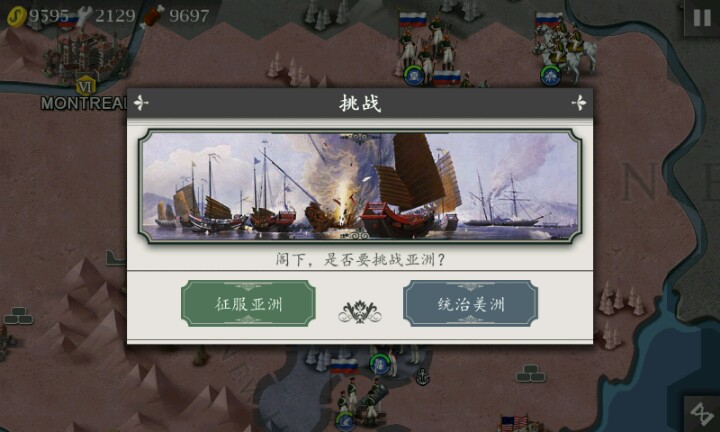This screenshot has width=720, height=432.
Task: Click the 统治美洲 blue button
Action: click(471, 303)
